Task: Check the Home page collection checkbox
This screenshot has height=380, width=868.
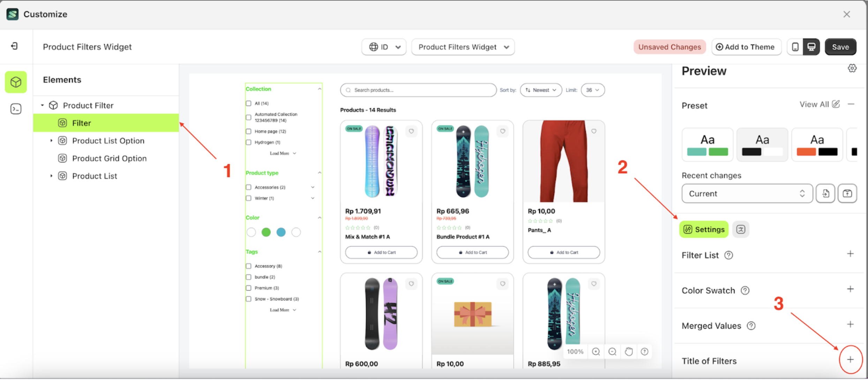Action: coord(248,131)
